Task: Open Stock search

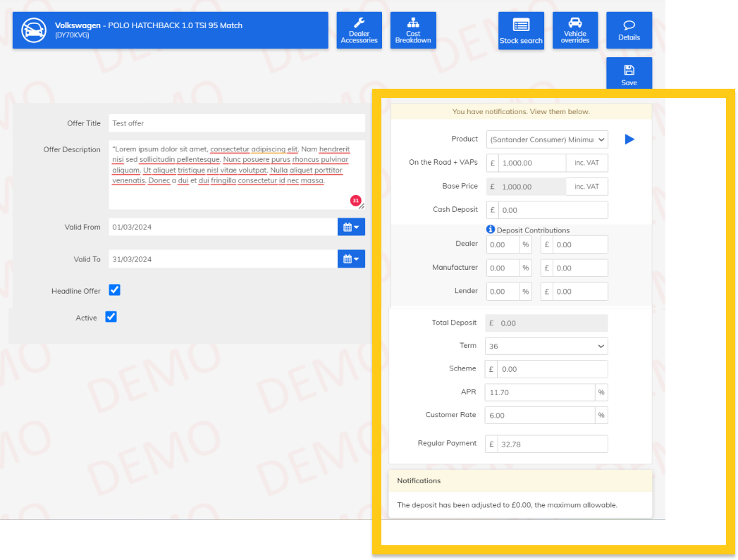Action: [521, 30]
